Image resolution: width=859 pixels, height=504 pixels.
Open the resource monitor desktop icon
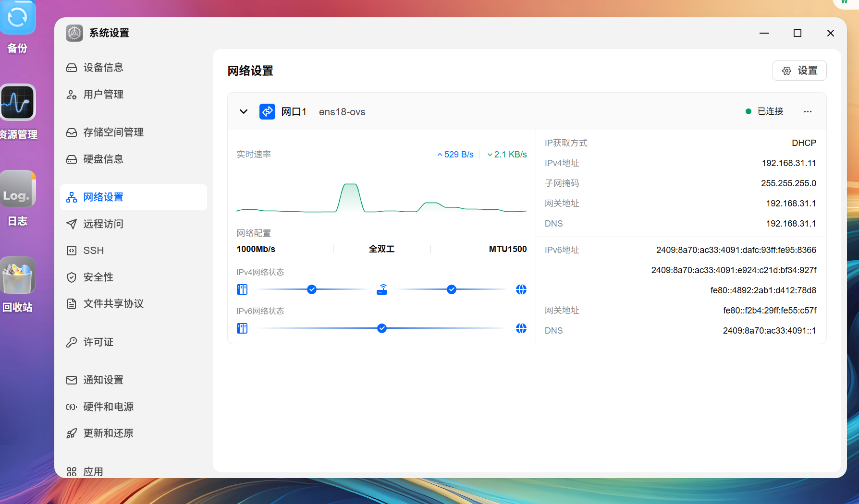(x=18, y=102)
